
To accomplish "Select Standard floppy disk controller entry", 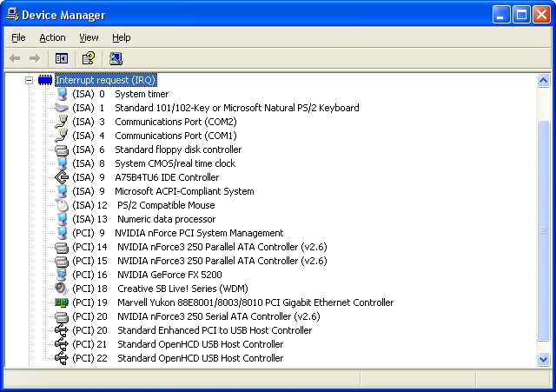I will click(157, 149).
